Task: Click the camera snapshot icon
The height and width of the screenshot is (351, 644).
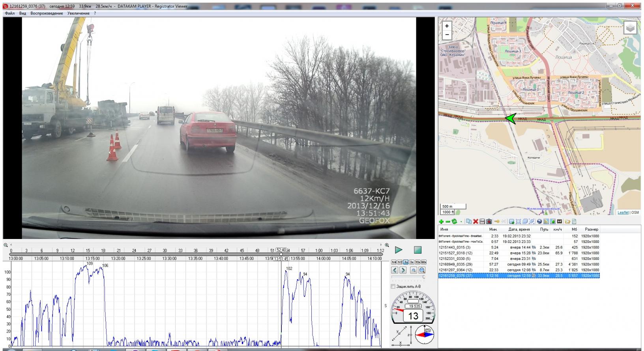Action: point(489,222)
